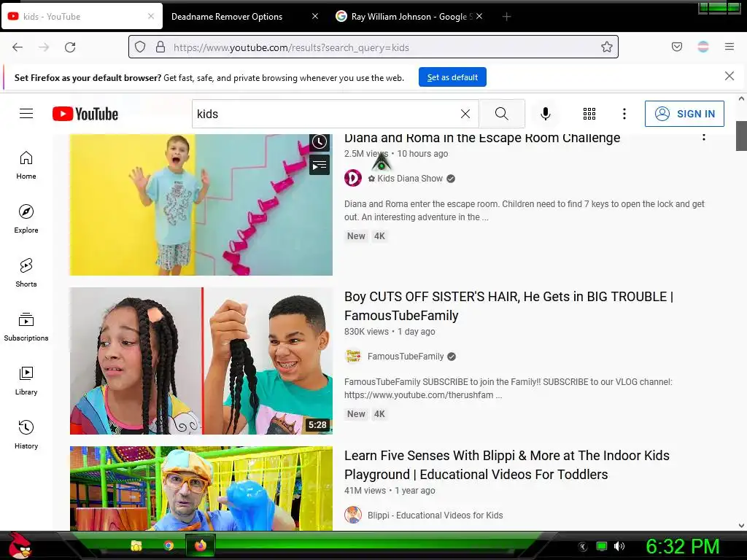Image resolution: width=747 pixels, height=560 pixels.
Task: Bookmark this page with the star icon
Action: 606,47
